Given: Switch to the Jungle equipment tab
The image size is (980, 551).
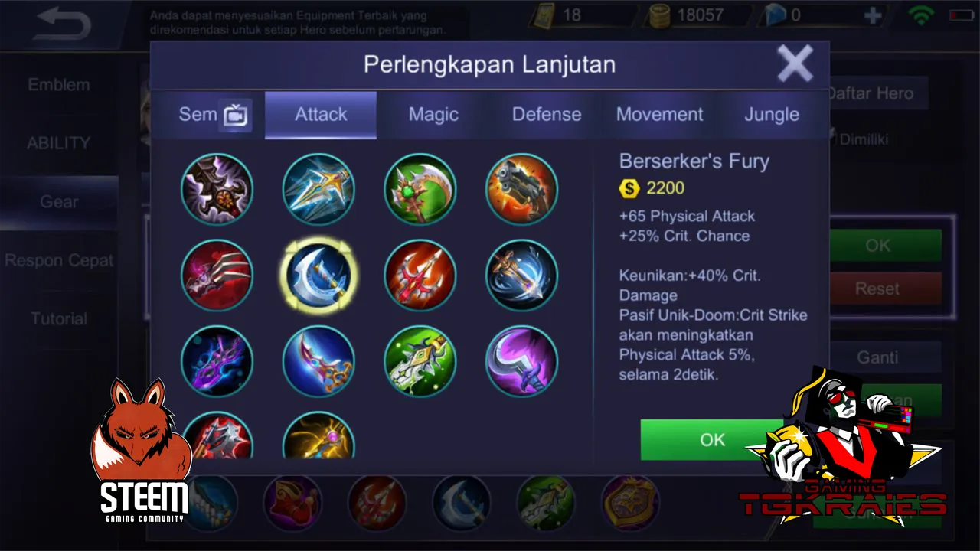Looking at the screenshot, I should pyautogui.click(x=772, y=115).
